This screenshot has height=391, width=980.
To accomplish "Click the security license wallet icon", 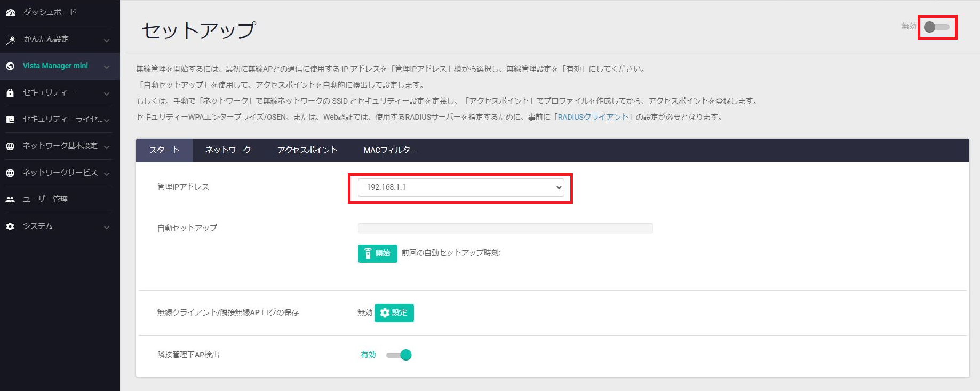I will point(10,120).
